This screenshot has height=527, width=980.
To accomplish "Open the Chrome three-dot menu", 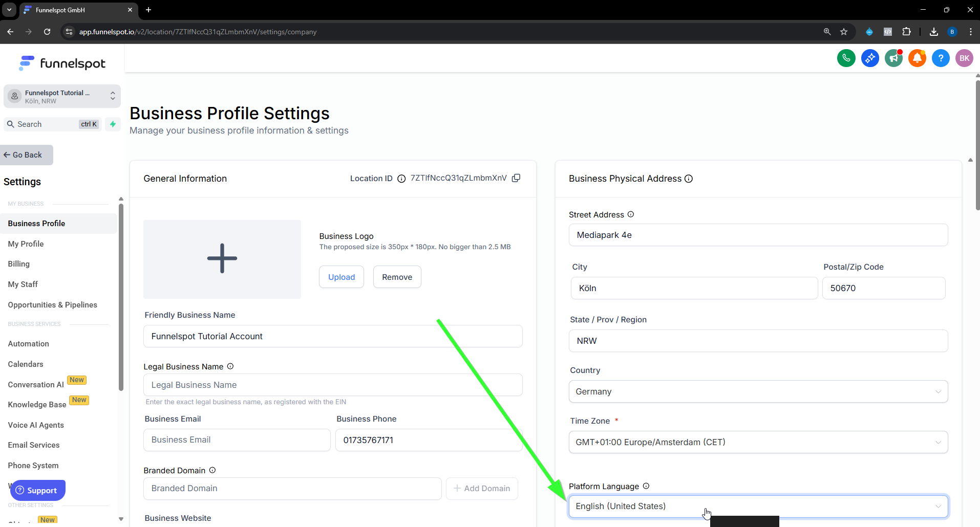I will point(971,32).
